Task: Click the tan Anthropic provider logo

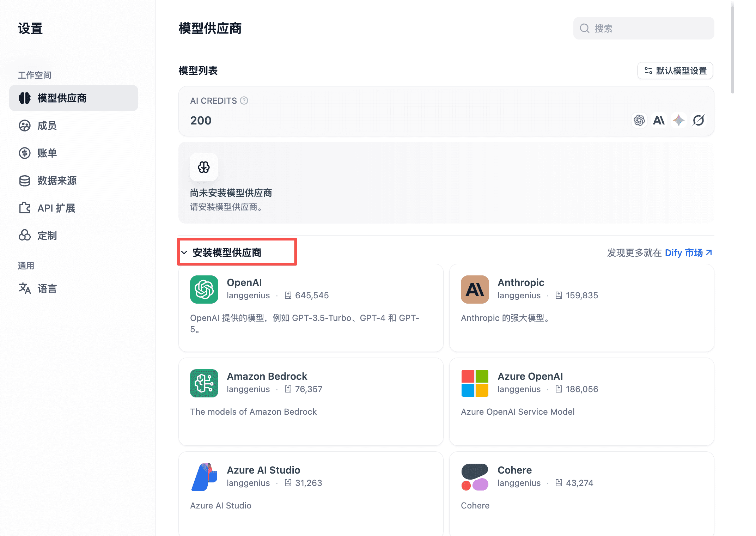Action: point(475,290)
